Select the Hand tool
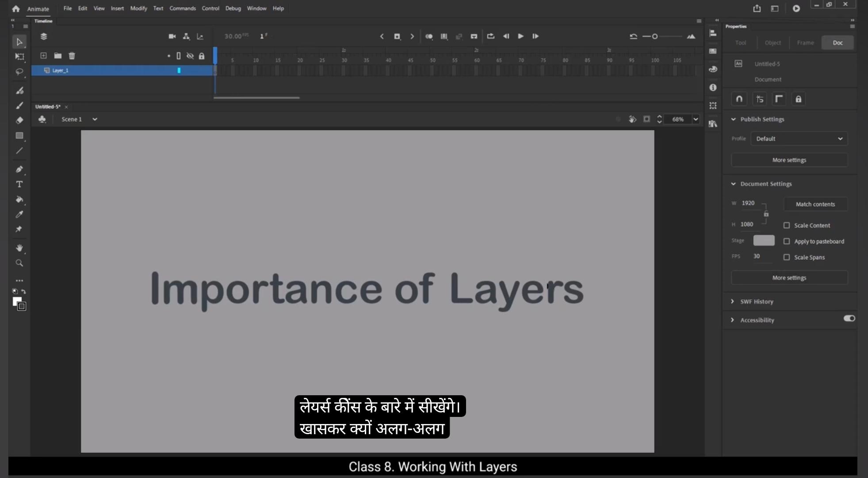868x478 pixels. pos(19,248)
